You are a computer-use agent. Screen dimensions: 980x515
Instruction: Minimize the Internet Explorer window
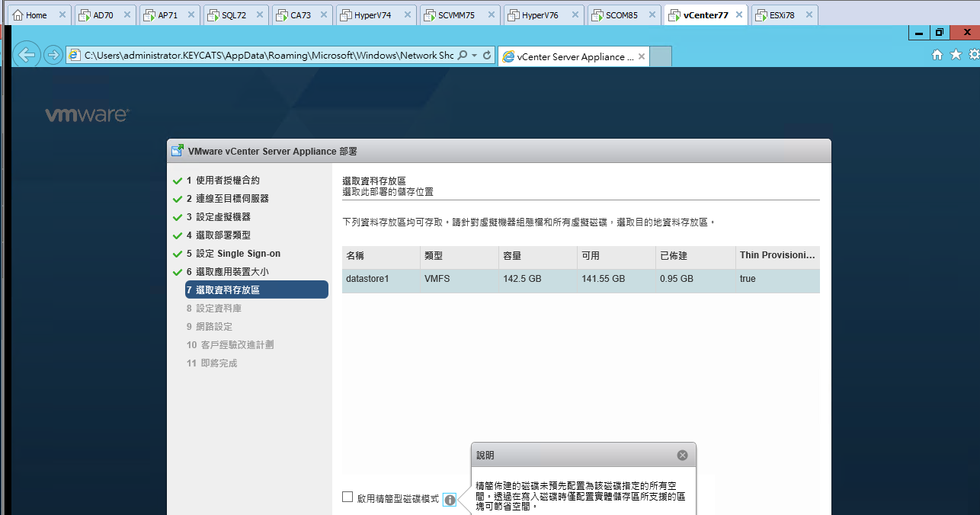coord(919,33)
